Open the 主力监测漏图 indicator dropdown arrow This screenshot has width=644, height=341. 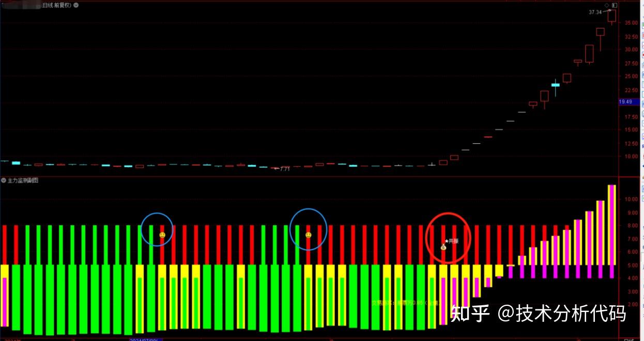click(4, 180)
